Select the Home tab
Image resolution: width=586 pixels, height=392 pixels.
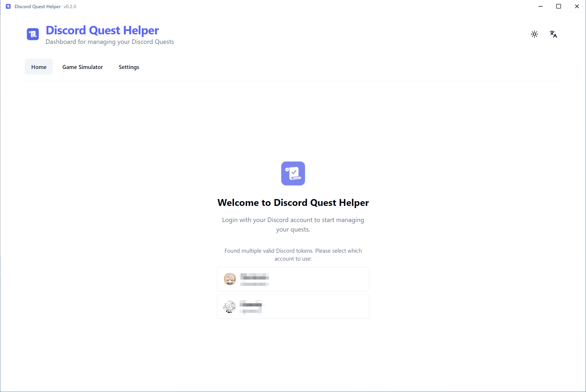point(39,67)
